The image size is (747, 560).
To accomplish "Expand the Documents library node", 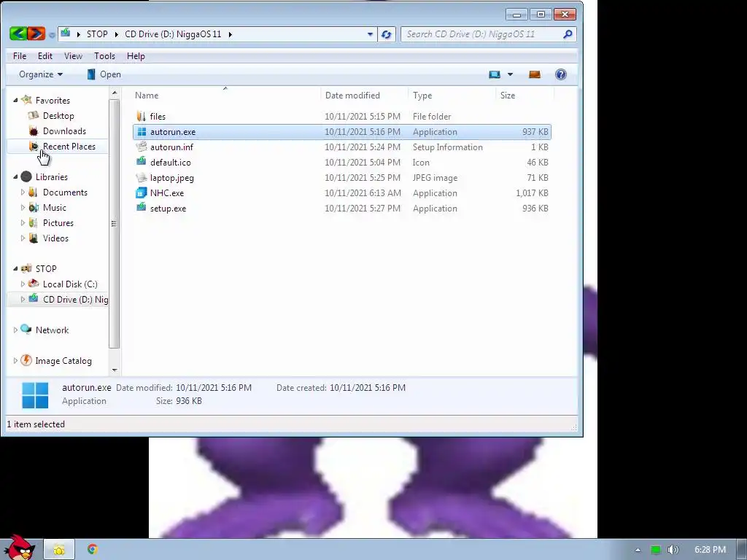I will pyautogui.click(x=23, y=192).
